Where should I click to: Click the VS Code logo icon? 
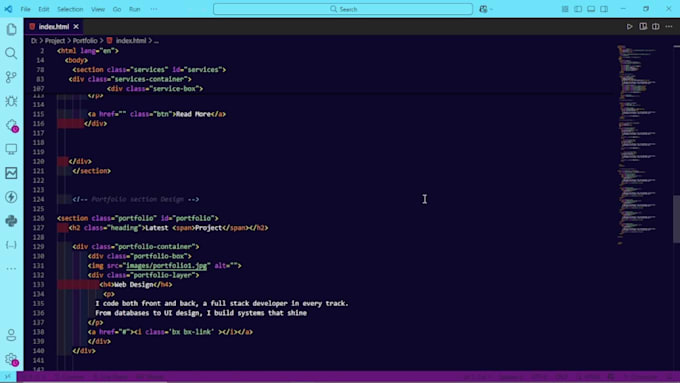pyautogui.click(x=8, y=9)
